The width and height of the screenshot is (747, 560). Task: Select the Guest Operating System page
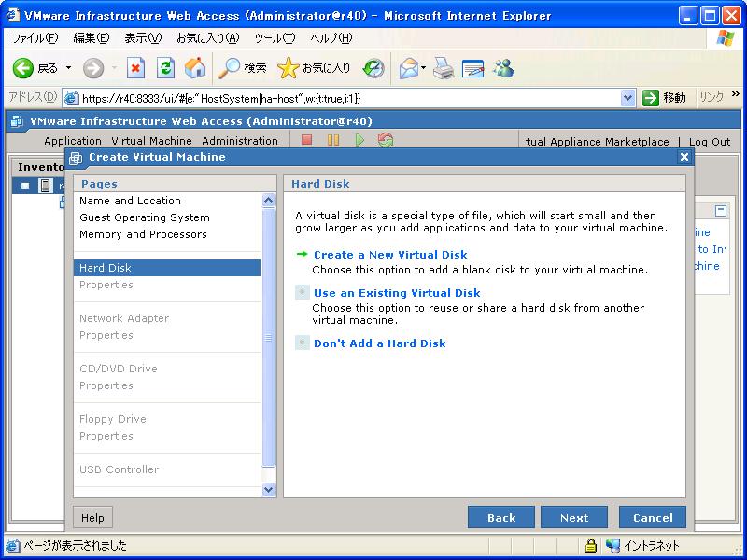[x=167, y=217]
